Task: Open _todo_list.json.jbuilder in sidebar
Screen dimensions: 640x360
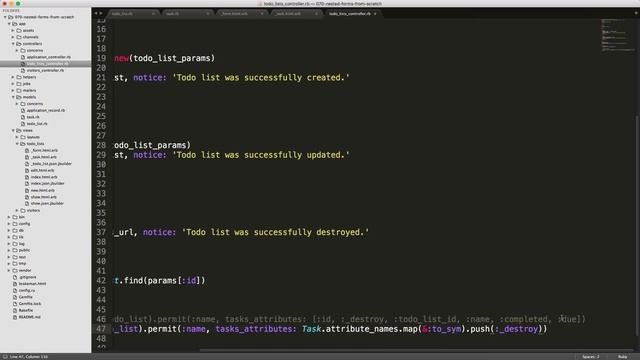Action: pyautogui.click(x=51, y=164)
